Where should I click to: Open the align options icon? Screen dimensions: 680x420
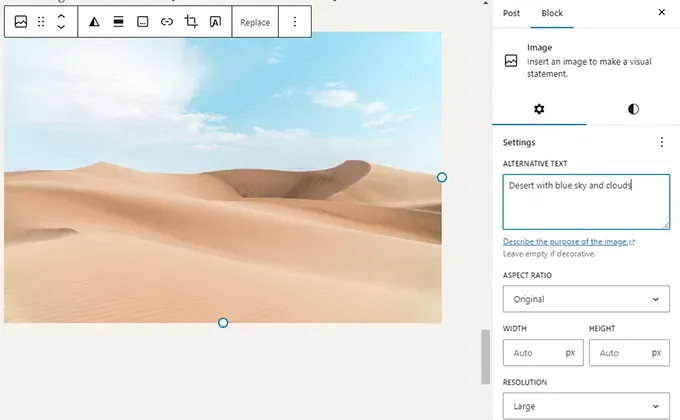coord(119,22)
